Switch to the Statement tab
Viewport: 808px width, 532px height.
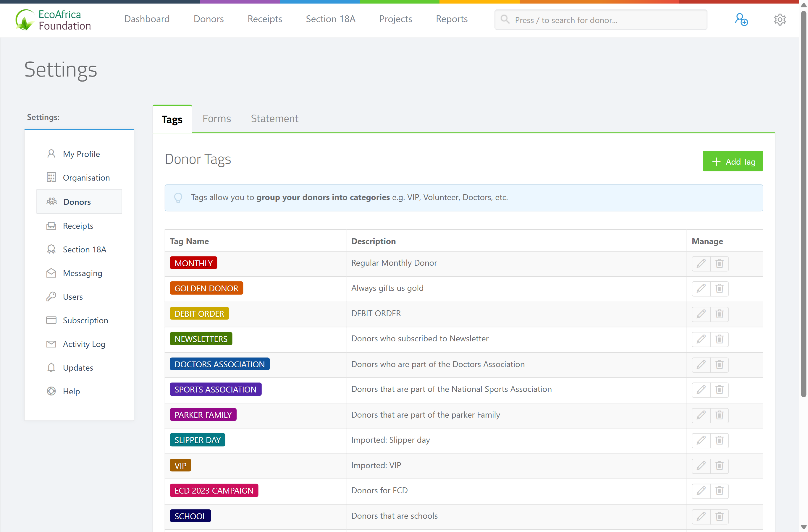(x=274, y=119)
